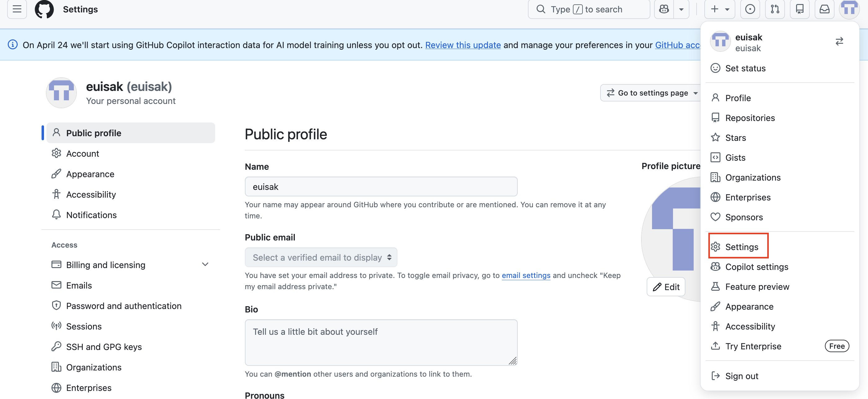This screenshot has width=868, height=399.
Task: Expand the create new plus dropdown
Action: point(720,9)
